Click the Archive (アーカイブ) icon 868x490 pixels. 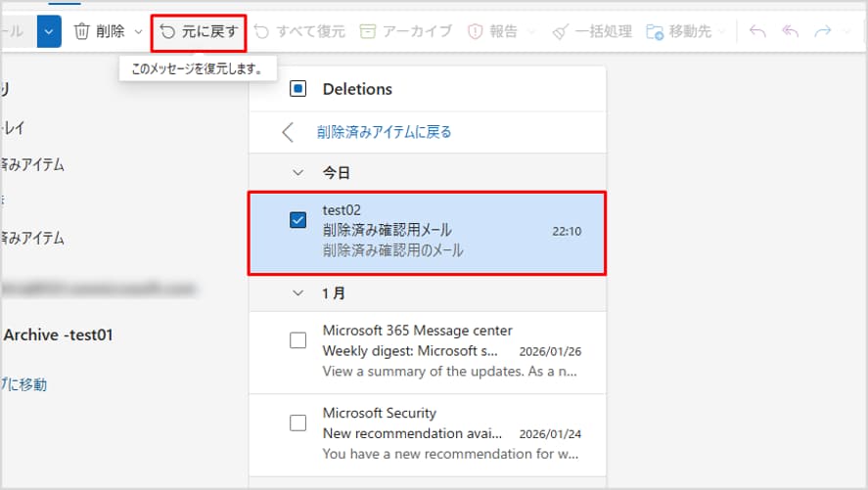[368, 31]
